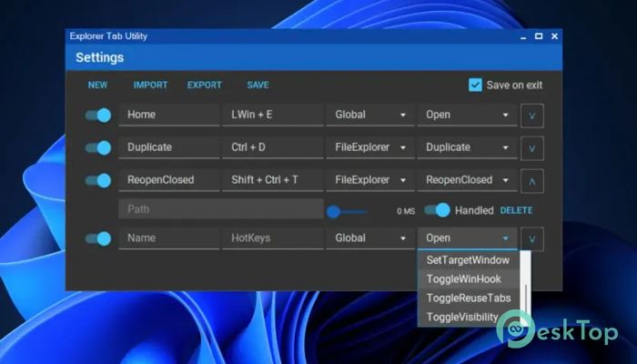Edit the Duplicate name field
Screen dimensions: 637x364
tap(169, 147)
